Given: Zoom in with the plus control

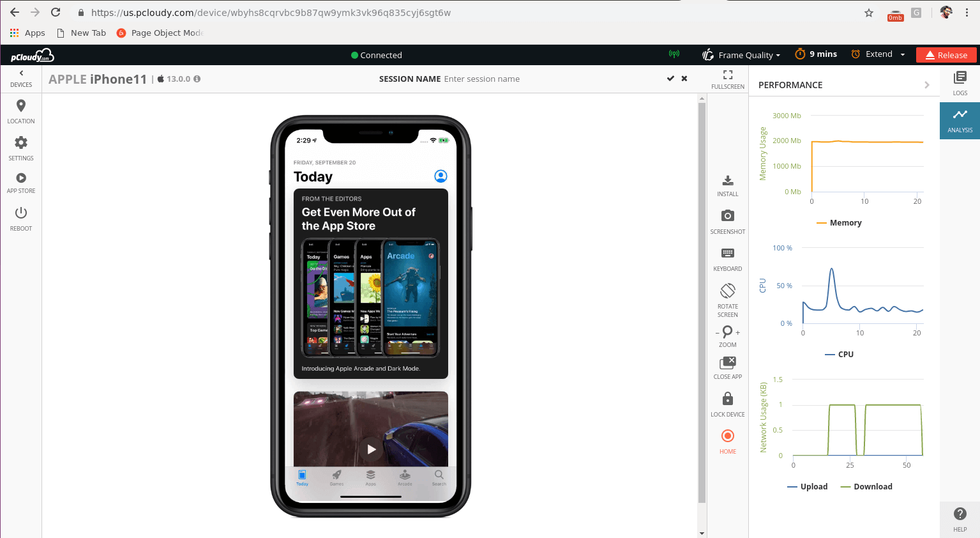Looking at the screenshot, I should click(738, 332).
